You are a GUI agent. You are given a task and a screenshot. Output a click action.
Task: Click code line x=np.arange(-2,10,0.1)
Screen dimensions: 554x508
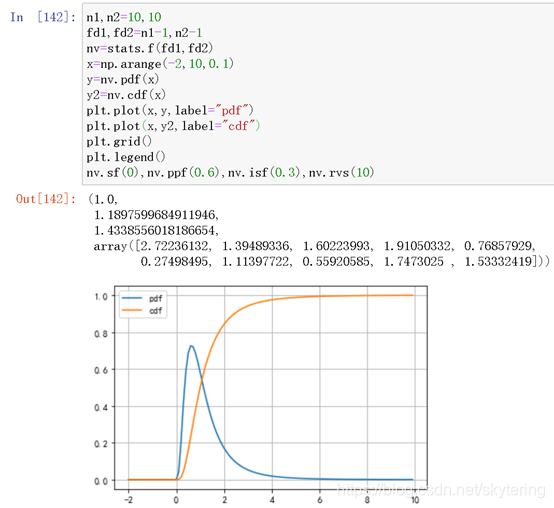pos(160,64)
